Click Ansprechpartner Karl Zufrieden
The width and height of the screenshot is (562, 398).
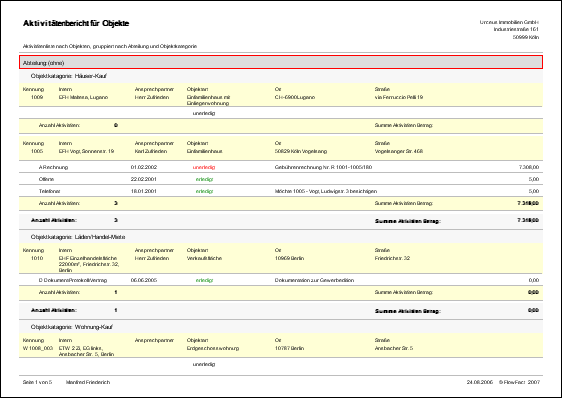pyautogui.click(x=151, y=151)
